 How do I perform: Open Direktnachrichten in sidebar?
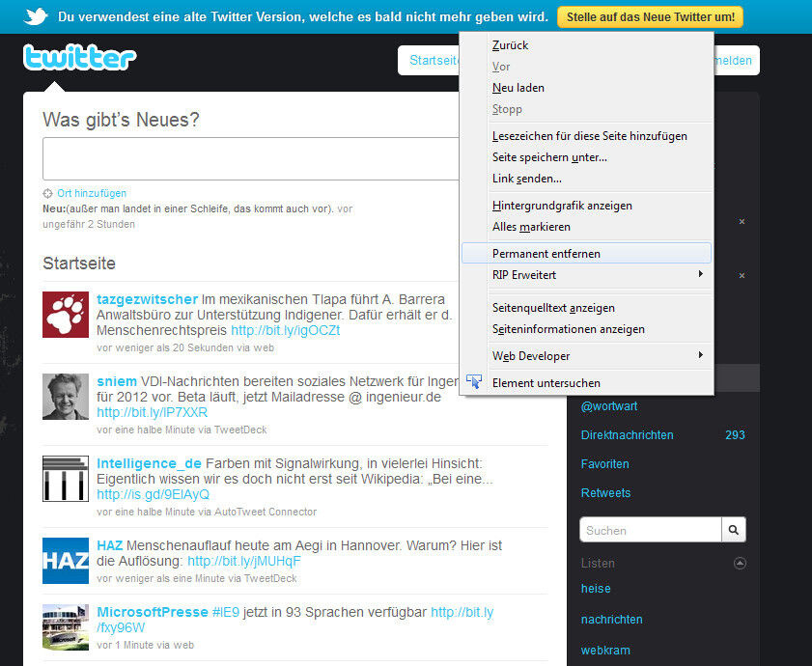[628, 435]
